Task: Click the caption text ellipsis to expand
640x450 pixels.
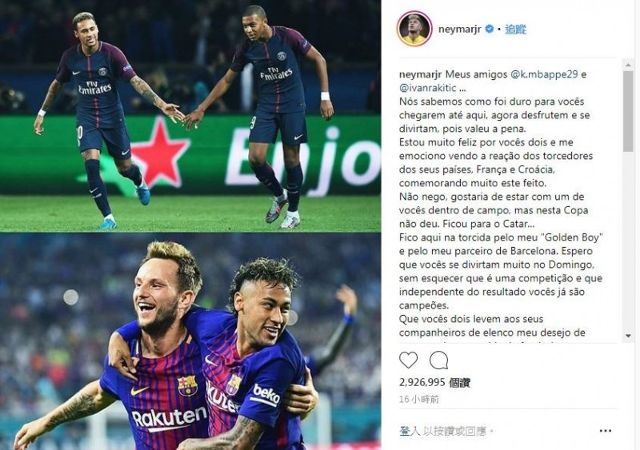Action: pos(462,88)
